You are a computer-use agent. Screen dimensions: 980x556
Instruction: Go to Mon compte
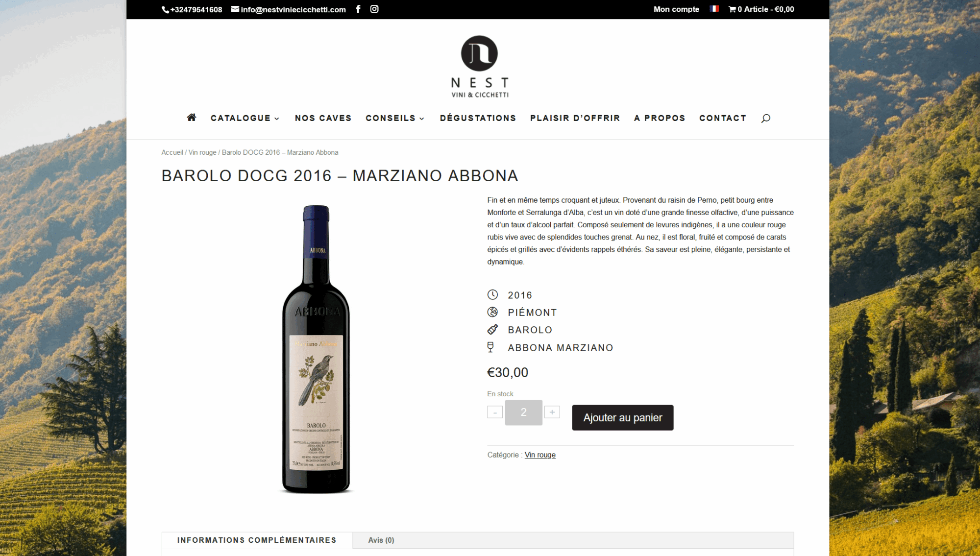676,9
